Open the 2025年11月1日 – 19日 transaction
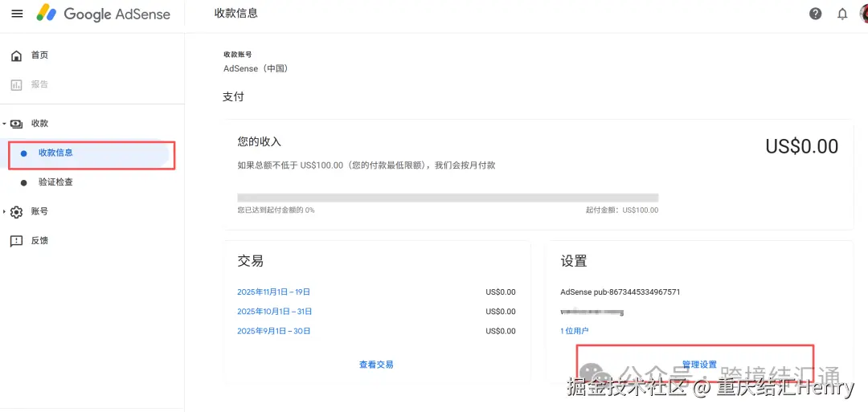 (273, 292)
